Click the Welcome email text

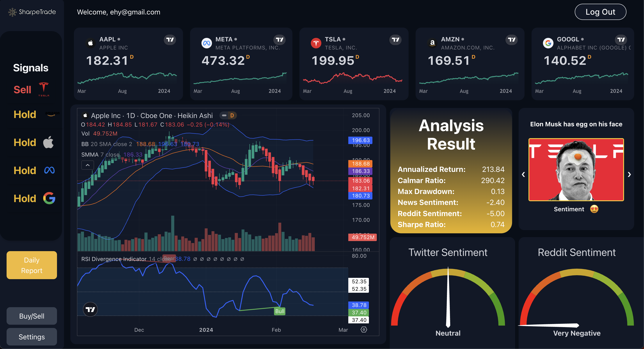pos(119,12)
